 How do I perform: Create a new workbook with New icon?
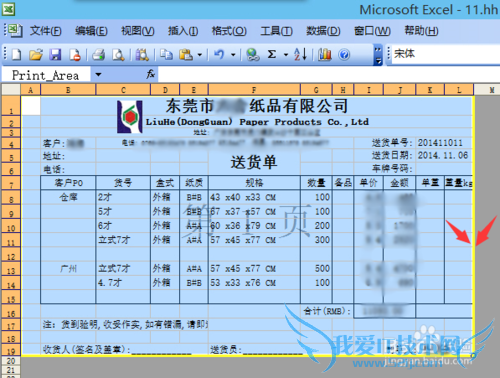coord(17,54)
